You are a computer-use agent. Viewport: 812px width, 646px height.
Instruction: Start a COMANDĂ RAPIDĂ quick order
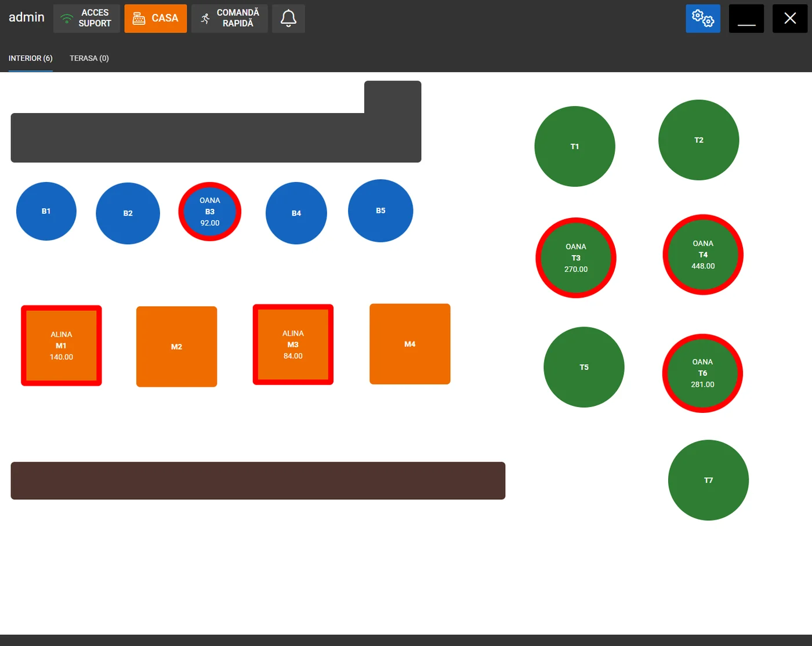point(229,19)
